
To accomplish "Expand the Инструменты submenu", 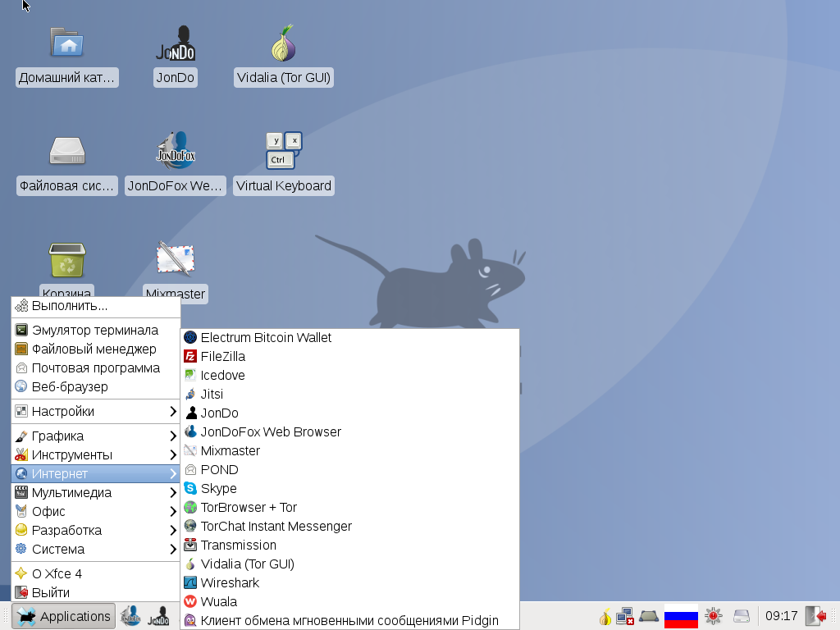I will click(x=96, y=454).
